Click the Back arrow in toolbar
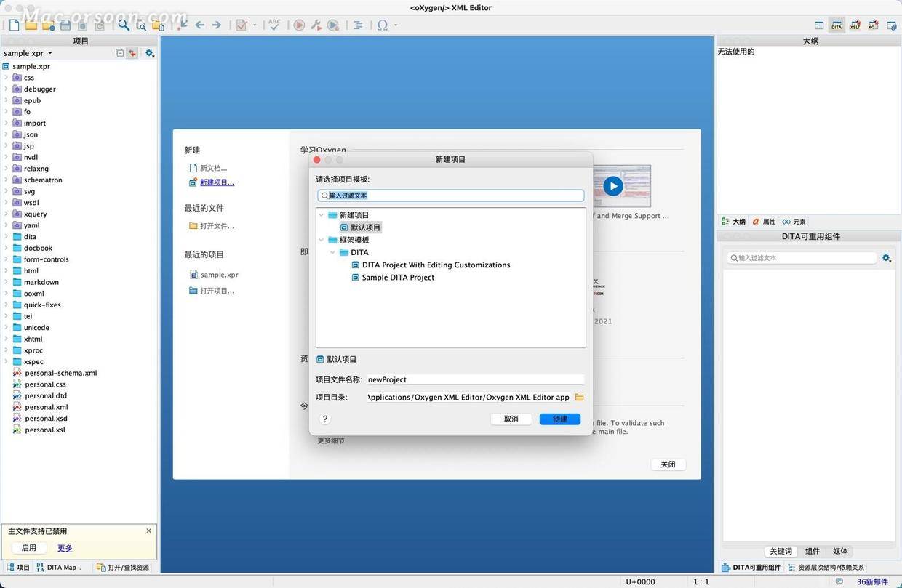 pos(199,25)
